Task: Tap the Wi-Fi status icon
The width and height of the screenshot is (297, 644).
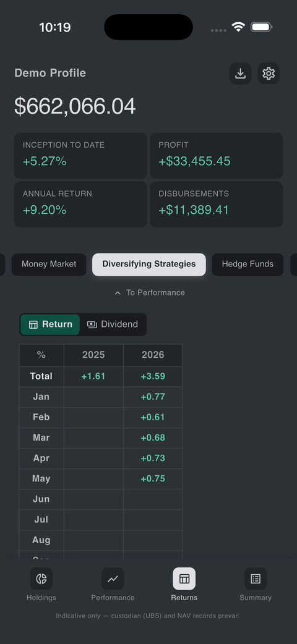Action: point(238,27)
